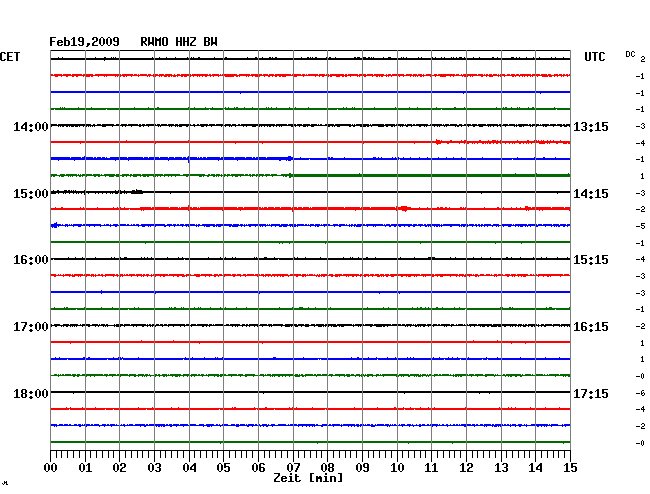This screenshot has height=494, width=650.
Task: Click the 07 minute axis label
Action: click(x=293, y=467)
